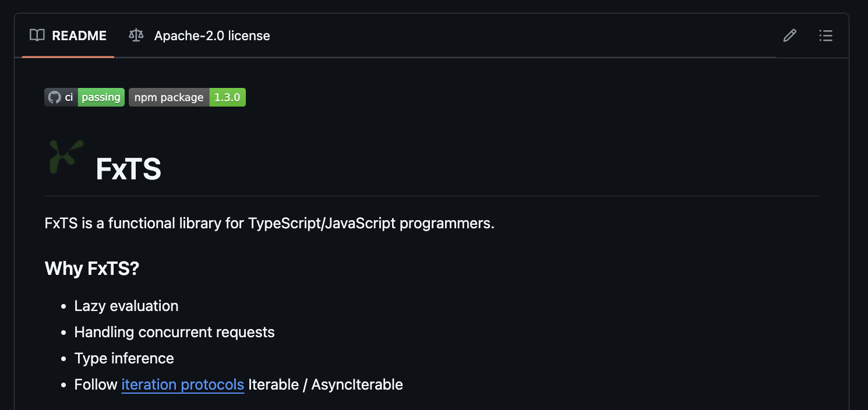Click the balance scale license icon
Image resolution: width=868 pixels, height=410 pixels.
(x=136, y=36)
